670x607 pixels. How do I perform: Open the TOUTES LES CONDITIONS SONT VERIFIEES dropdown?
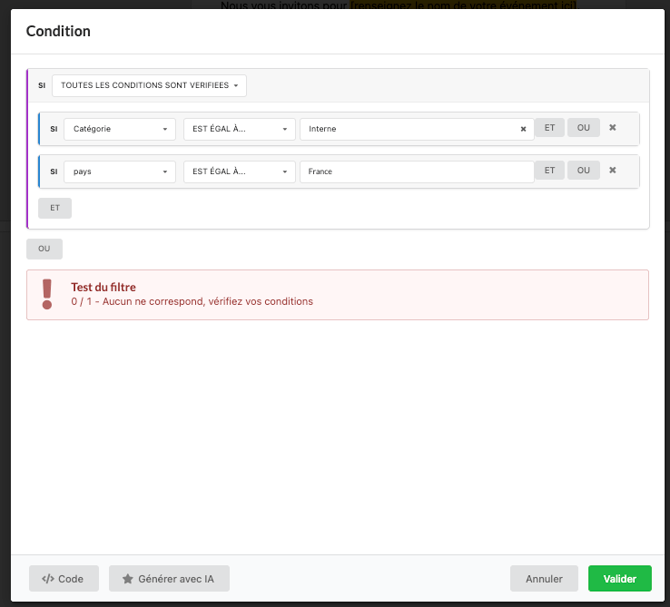149,85
